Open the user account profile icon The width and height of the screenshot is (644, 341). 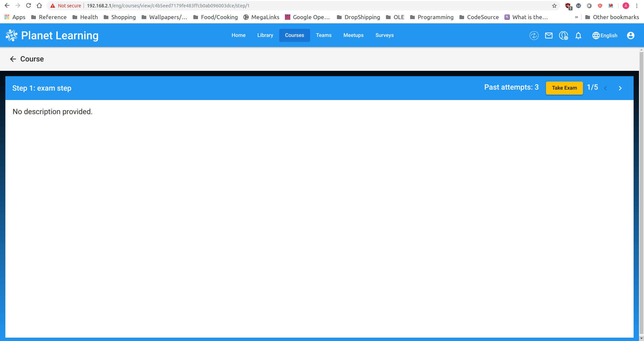click(x=631, y=36)
